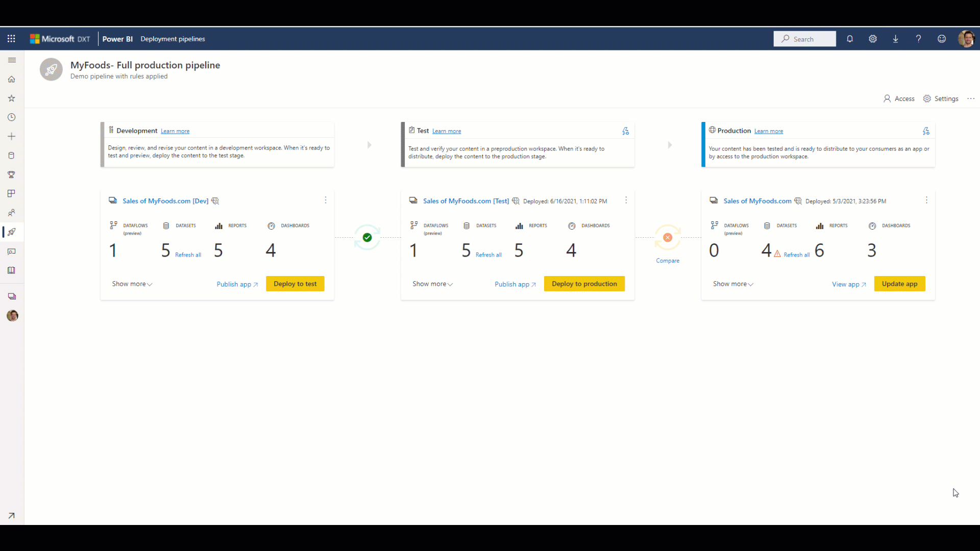The height and width of the screenshot is (551, 980).
Task: Click the dashboards icon in Development stage
Action: click(x=272, y=226)
